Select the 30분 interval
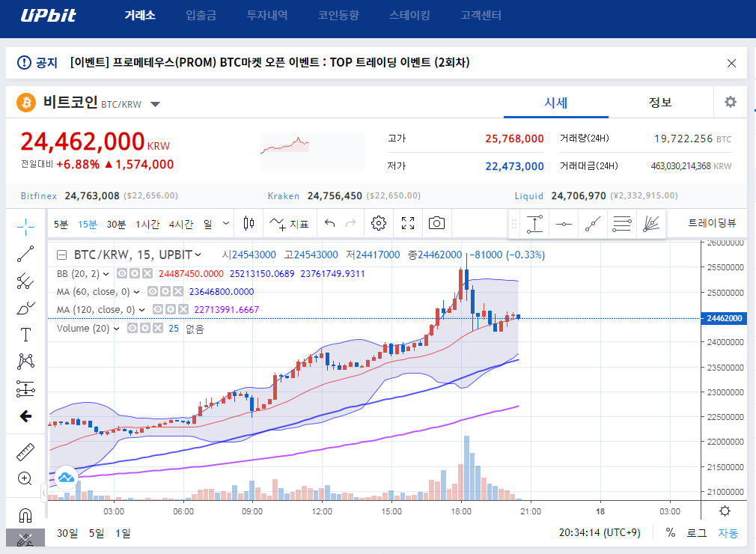 point(116,224)
